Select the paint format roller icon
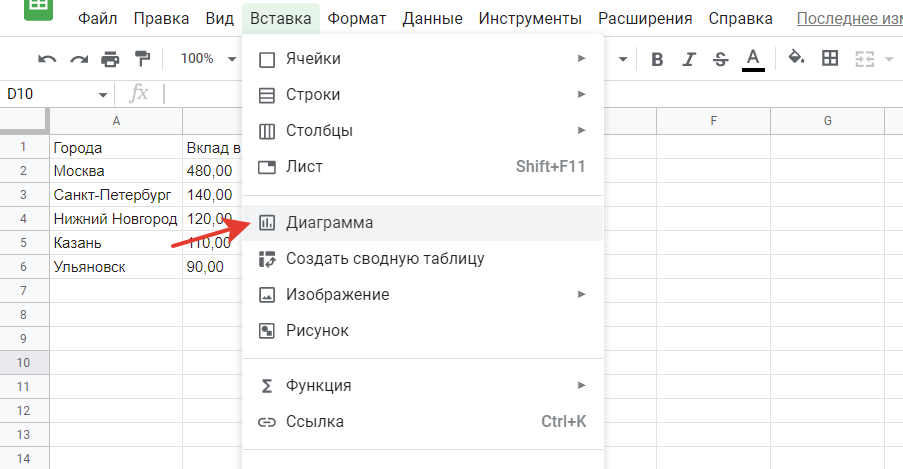 point(141,59)
